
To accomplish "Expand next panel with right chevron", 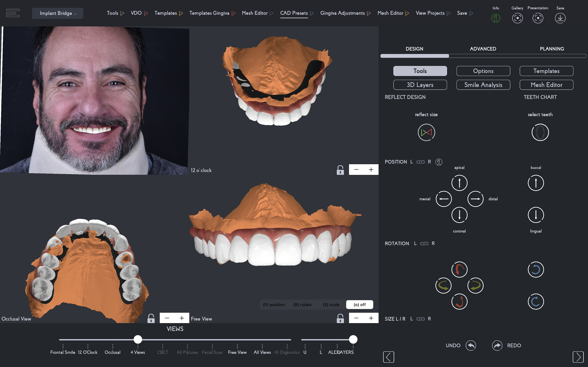I will (578, 357).
